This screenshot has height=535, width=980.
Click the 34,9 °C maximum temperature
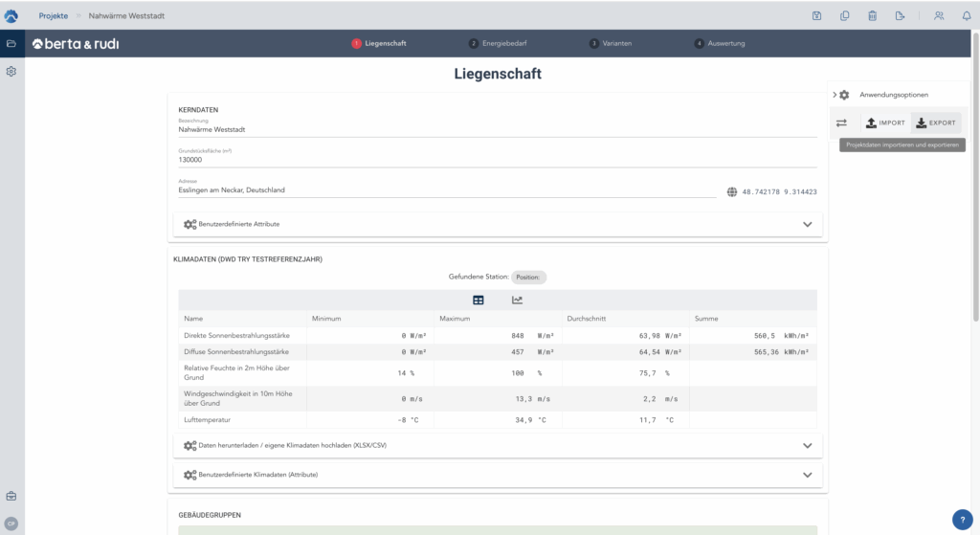(530, 420)
